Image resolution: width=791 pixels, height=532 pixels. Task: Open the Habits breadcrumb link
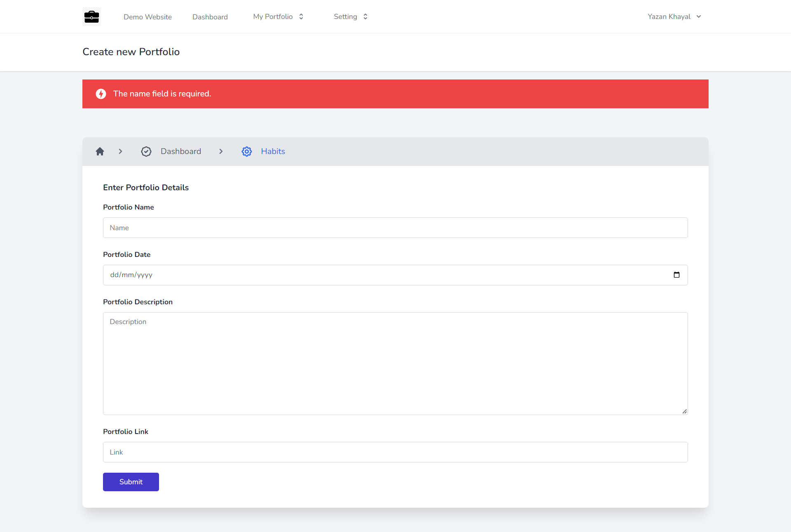273,151
